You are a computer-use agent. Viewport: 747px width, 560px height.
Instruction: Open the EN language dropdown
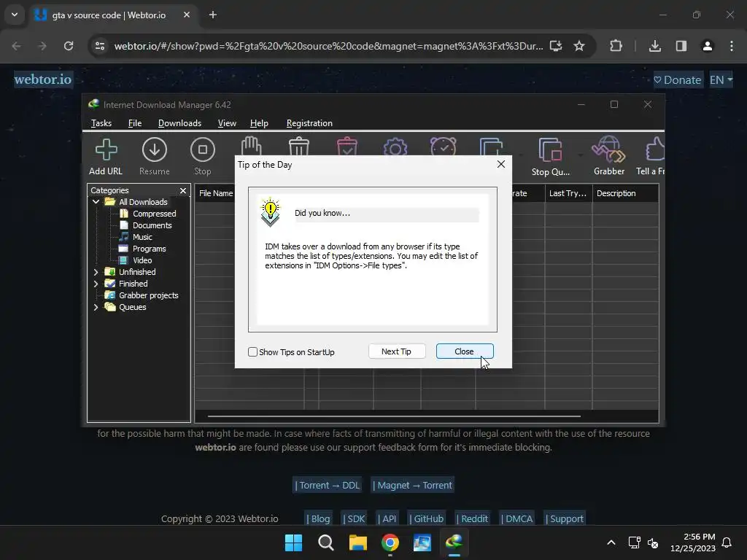pos(721,80)
